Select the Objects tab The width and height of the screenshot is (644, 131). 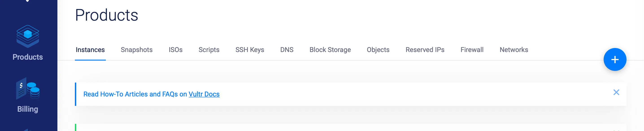(x=378, y=50)
